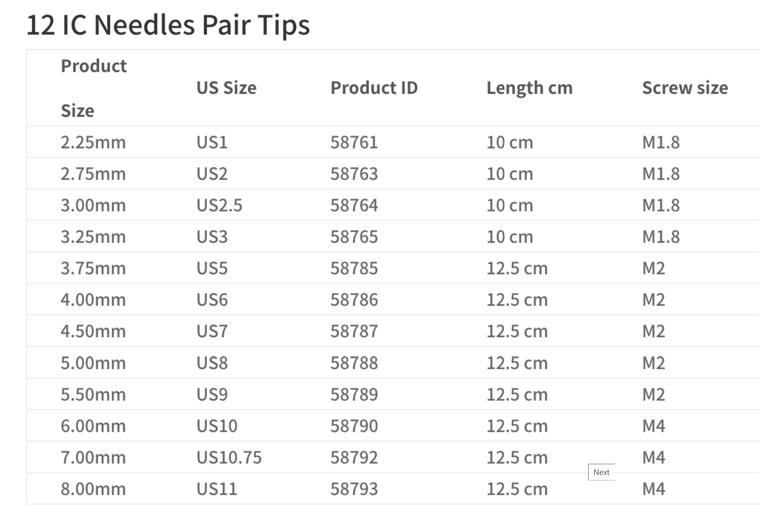Select the 2.75mm product size cell
The width and height of the screenshot is (759, 532).
[93, 174]
